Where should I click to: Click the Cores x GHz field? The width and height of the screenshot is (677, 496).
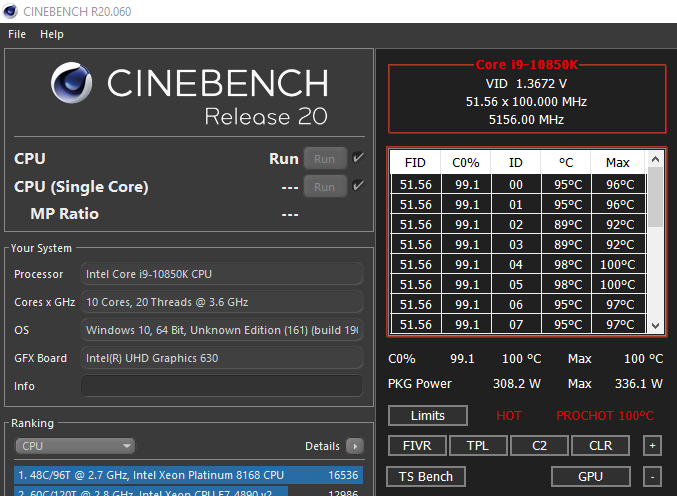tap(222, 302)
